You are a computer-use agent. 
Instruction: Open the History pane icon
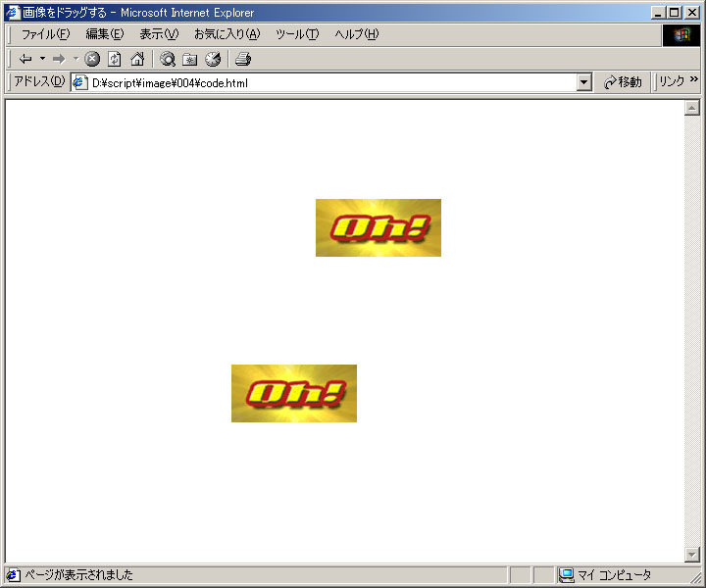point(213,59)
